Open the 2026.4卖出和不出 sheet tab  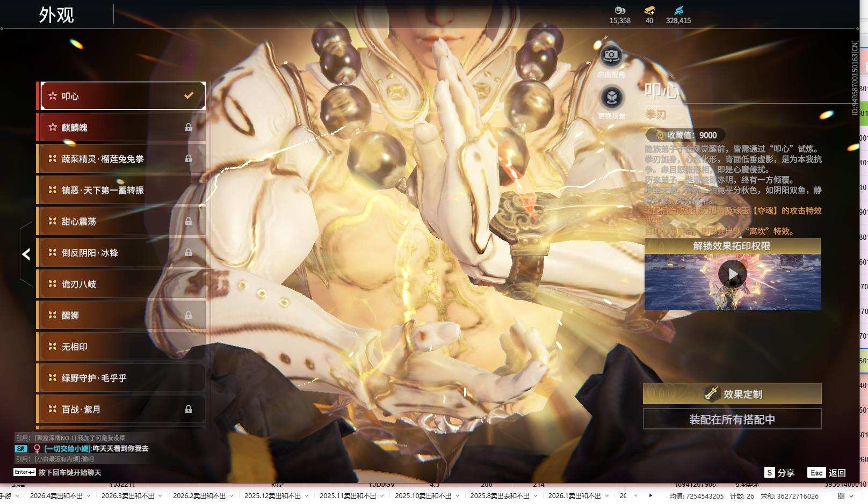56,496
